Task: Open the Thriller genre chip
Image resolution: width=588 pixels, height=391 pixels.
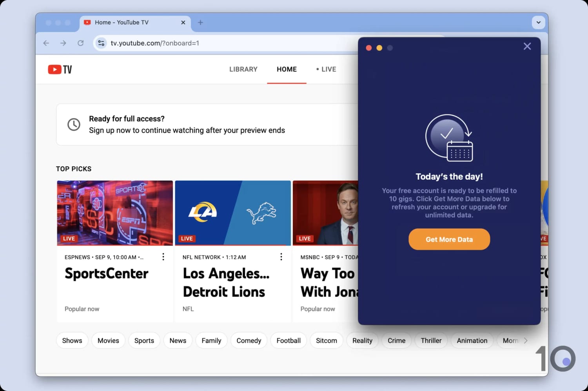Action: click(431, 340)
